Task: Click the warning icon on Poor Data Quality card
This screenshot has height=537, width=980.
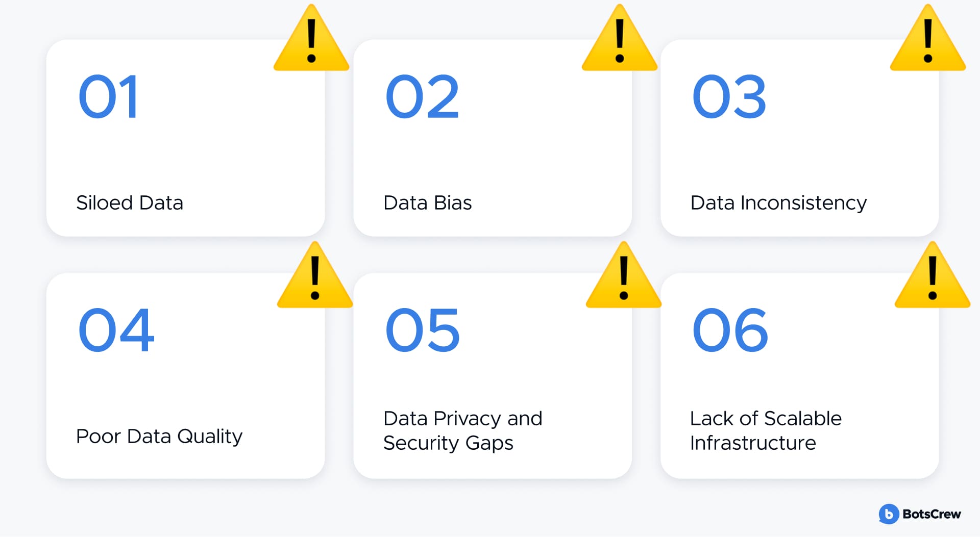Action: [315, 275]
